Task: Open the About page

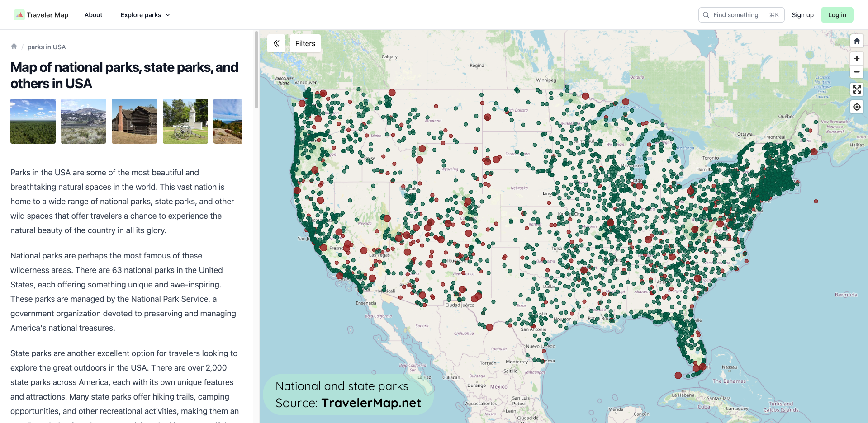Action: (x=93, y=15)
